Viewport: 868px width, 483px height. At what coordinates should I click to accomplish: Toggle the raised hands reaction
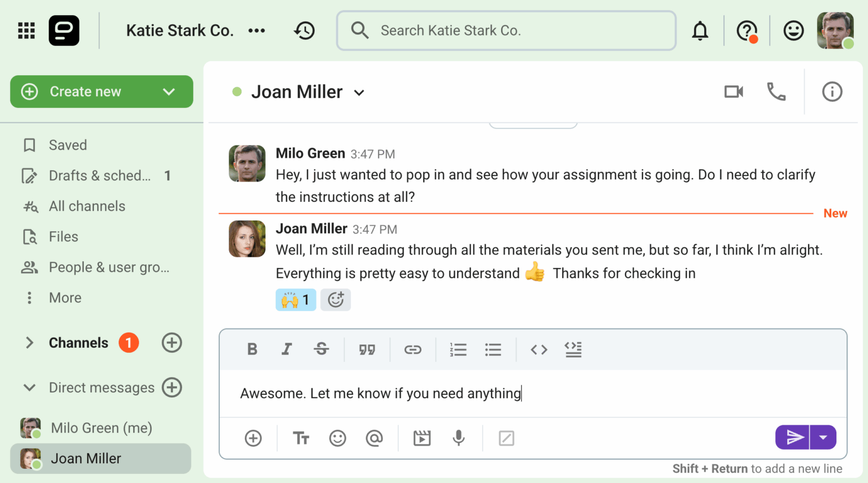(296, 300)
